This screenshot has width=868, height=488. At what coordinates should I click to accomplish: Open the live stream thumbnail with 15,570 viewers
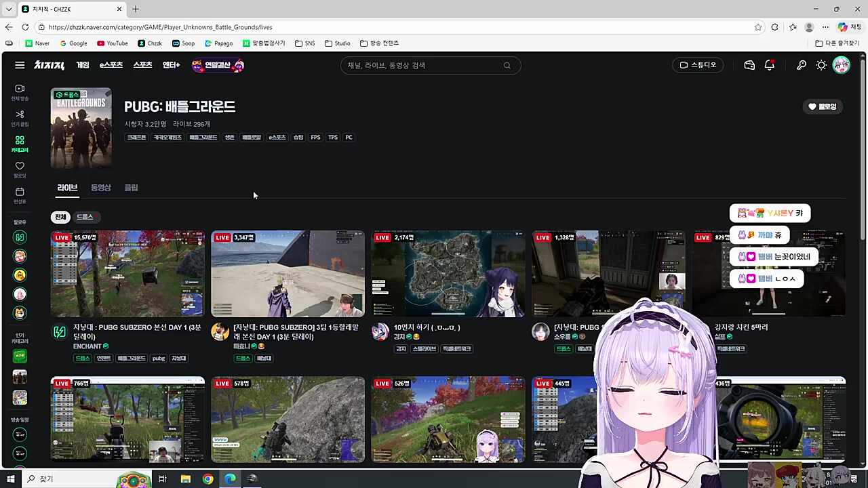(x=127, y=274)
